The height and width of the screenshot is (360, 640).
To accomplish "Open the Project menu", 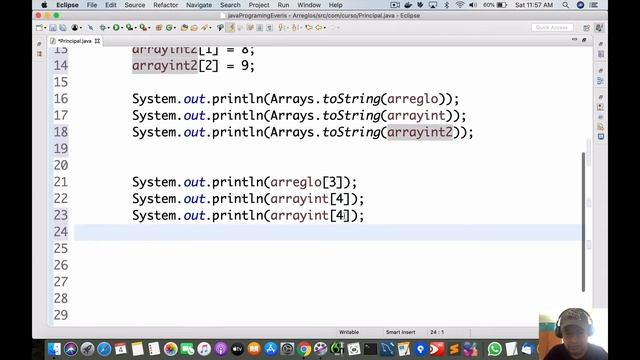I will [x=259, y=5].
